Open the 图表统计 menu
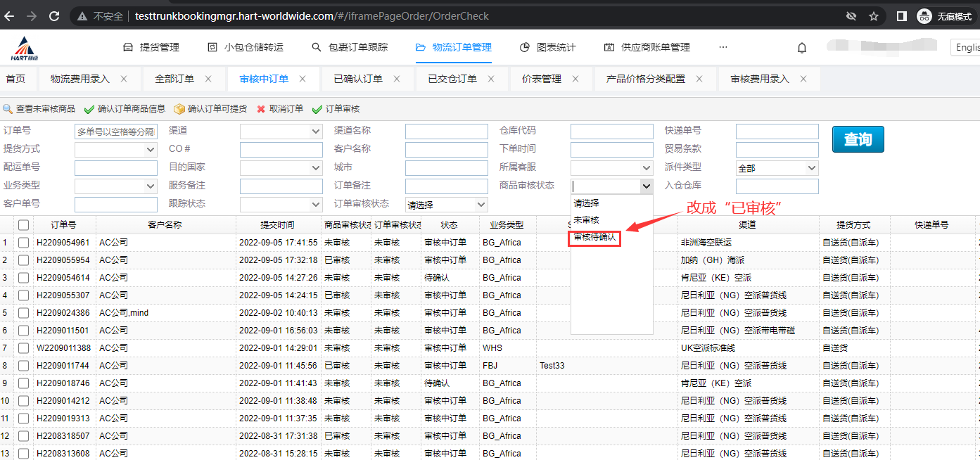 pos(548,47)
